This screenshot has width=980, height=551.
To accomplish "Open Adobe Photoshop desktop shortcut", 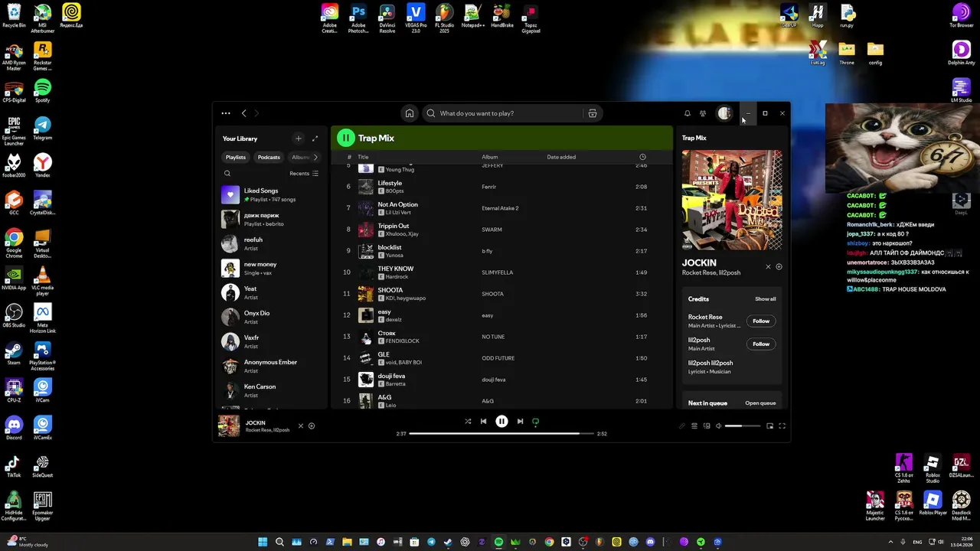I will pos(358,18).
